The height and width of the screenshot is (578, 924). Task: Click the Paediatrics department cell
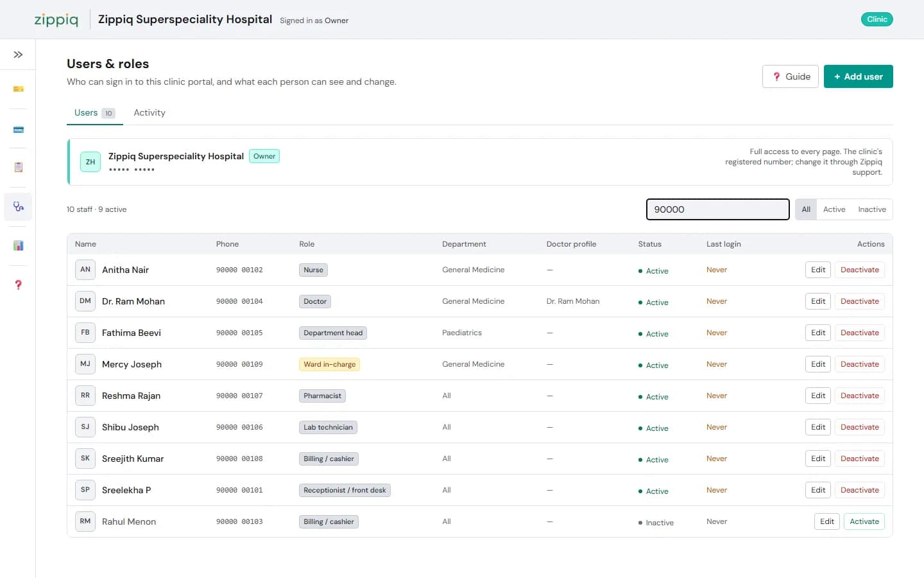[462, 333]
